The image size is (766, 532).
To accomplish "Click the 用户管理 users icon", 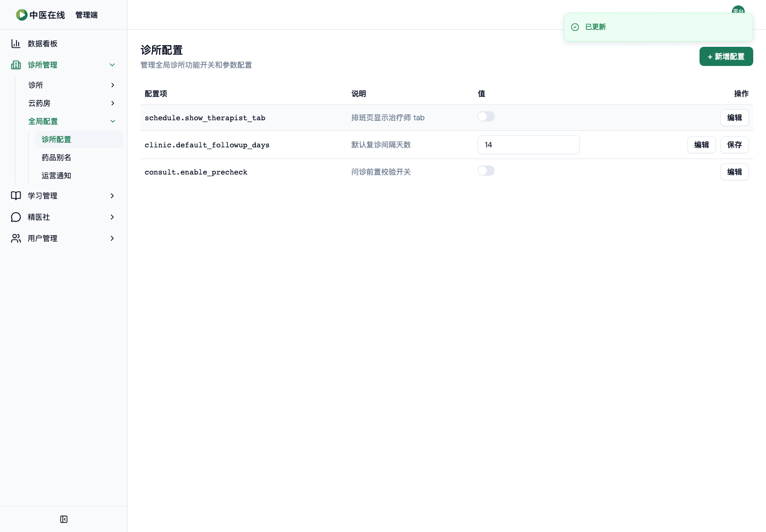I will click(16, 238).
